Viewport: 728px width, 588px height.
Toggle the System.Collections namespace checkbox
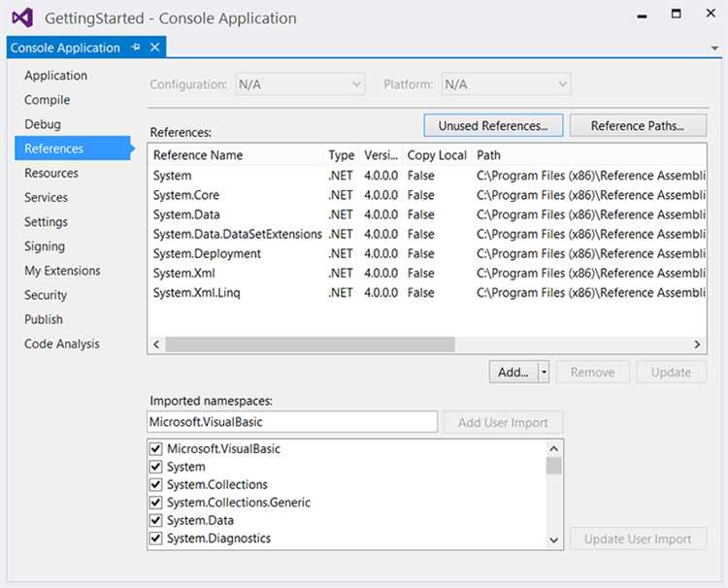click(x=156, y=484)
